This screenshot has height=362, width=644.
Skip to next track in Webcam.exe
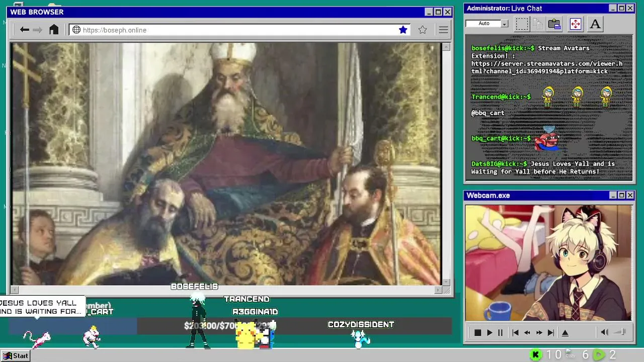(550, 332)
